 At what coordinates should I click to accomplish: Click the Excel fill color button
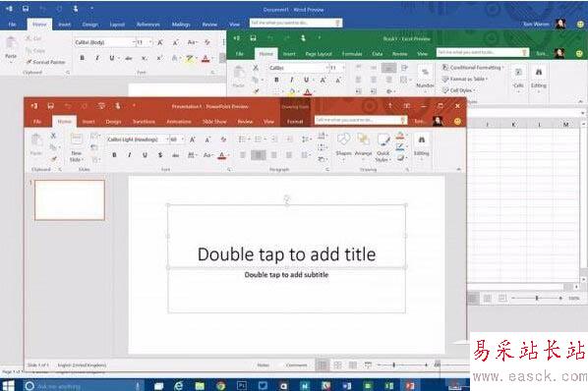coord(291,91)
